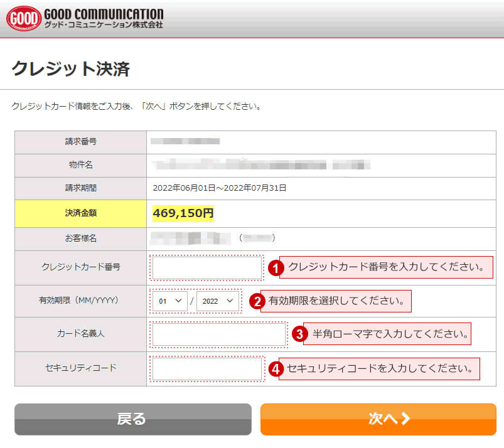
Task: Click into the カード名義人 text field
Action: pyautogui.click(x=218, y=334)
